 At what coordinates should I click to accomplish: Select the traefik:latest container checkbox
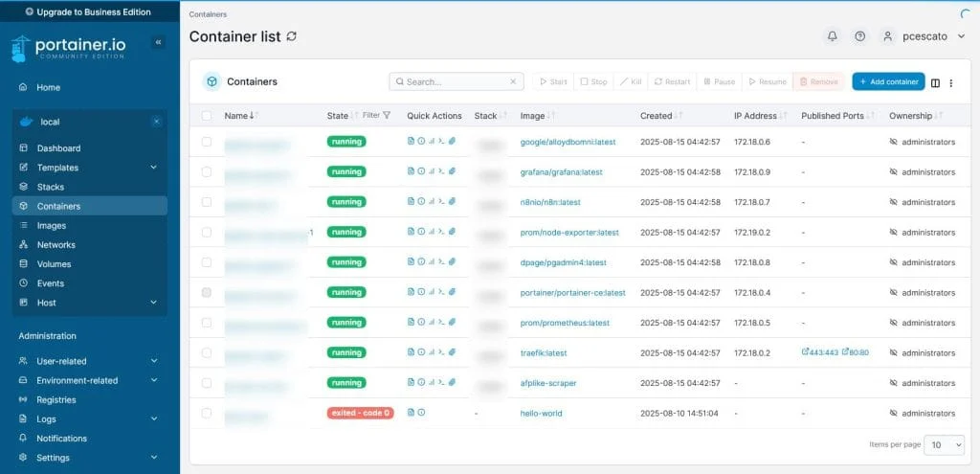click(x=207, y=352)
